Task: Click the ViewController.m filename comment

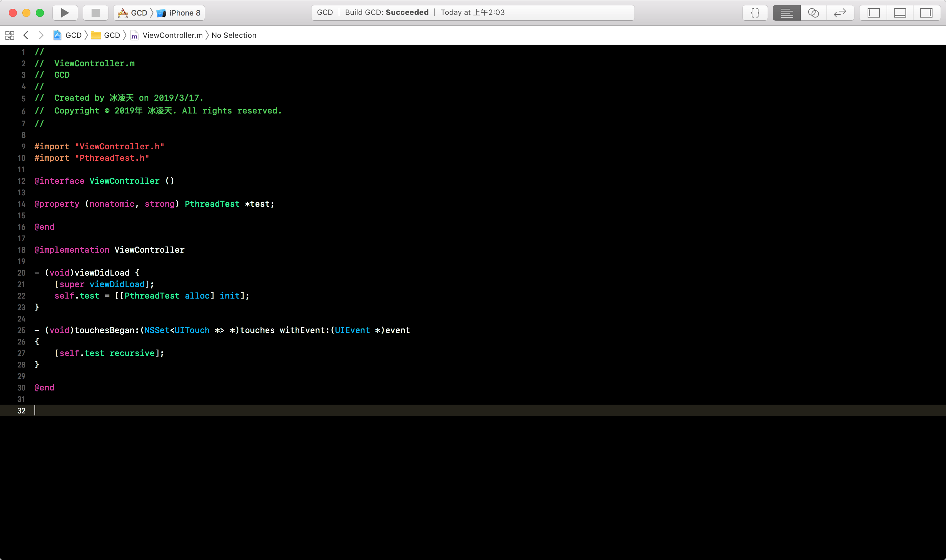Action: (x=84, y=63)
